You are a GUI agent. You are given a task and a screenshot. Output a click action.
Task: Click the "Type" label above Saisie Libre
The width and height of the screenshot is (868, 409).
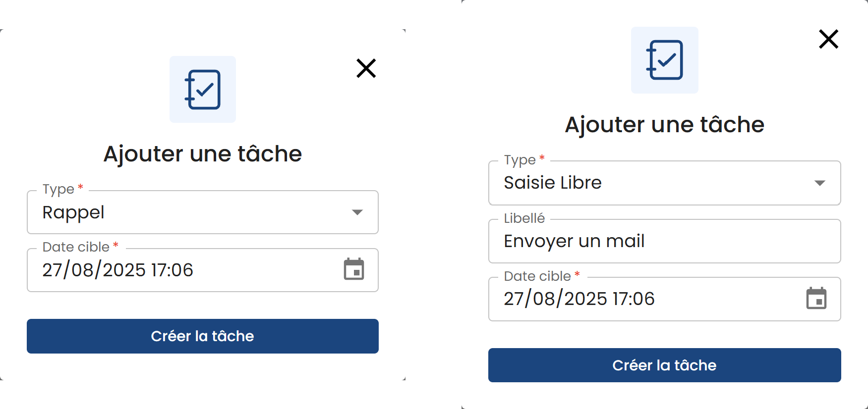(520, 160)
